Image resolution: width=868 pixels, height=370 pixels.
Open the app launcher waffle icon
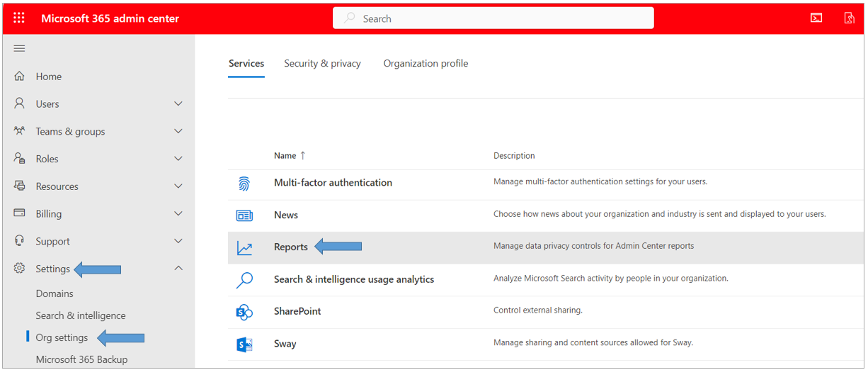click(19, 18)
